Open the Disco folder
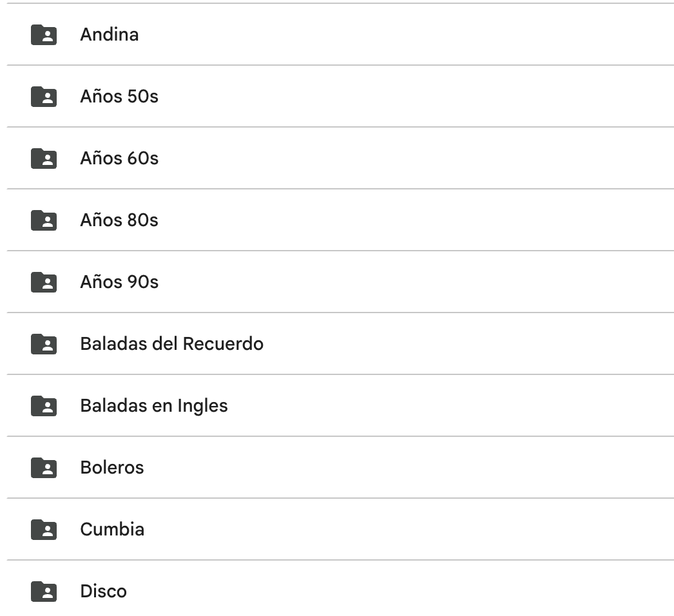The width and height of the screenshot is (674, 616). pyautogui.click(x=104, y=591)
